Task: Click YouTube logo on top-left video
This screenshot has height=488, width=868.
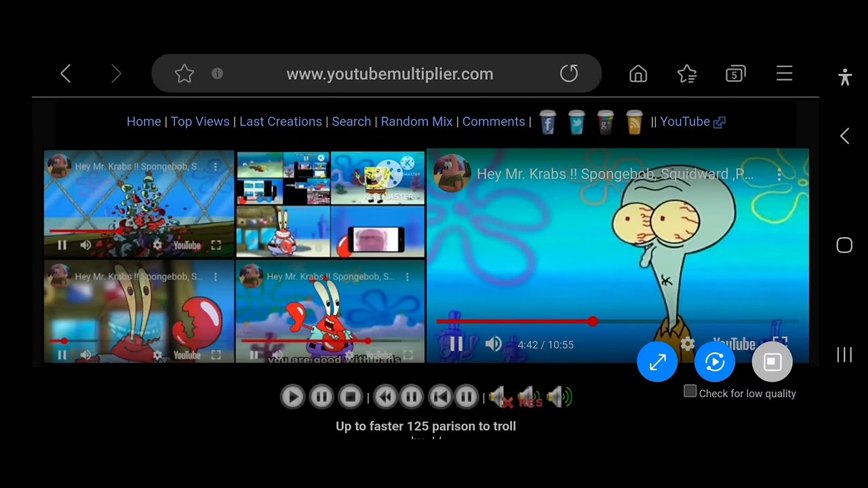Action: [x=186, y=245]
